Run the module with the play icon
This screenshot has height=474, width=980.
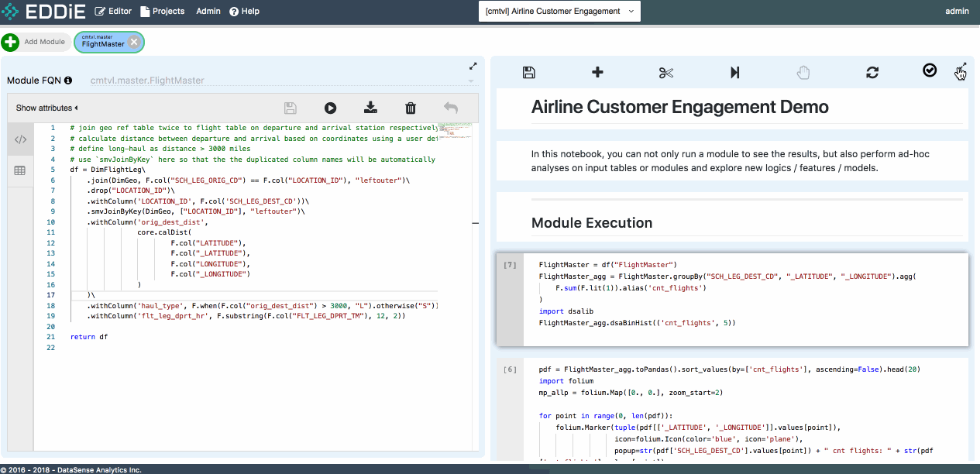coord(330,108)
